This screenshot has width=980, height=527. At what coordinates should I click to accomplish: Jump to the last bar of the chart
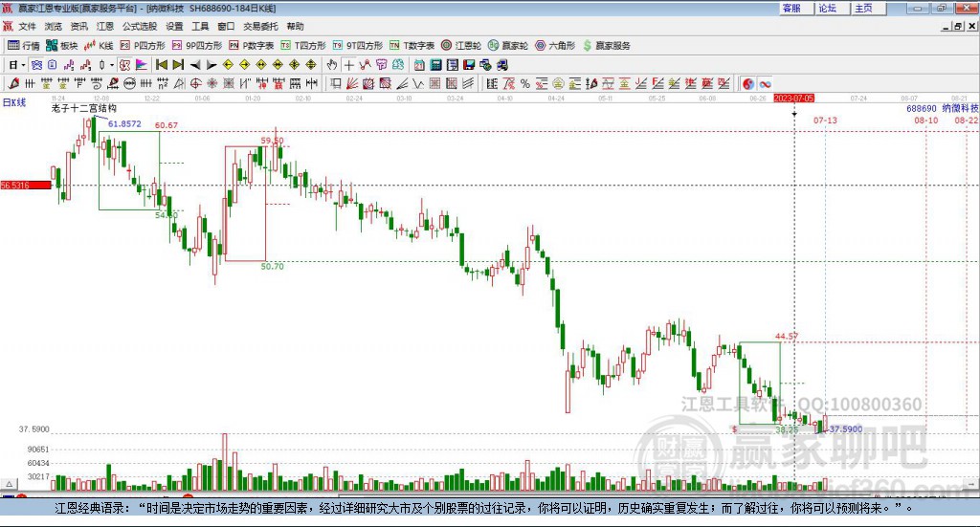pyautogui.click(x=178, y=65)
